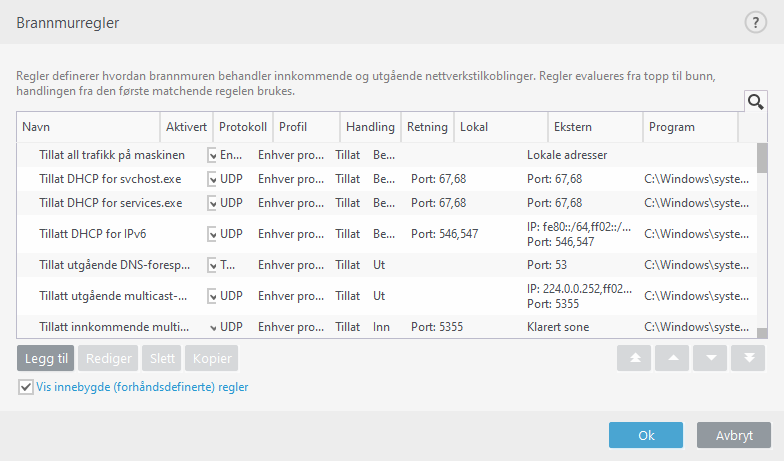784x461 pixels.
Task: Sort by Program column header
Action: point(690,127)
